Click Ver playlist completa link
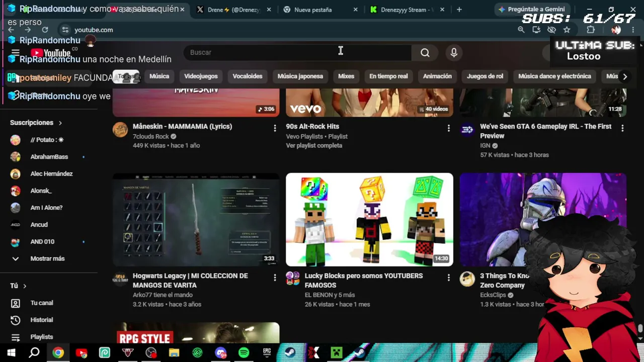Image resolution: width=644 pixels, height=362 pixels. [x=314, y=146]
